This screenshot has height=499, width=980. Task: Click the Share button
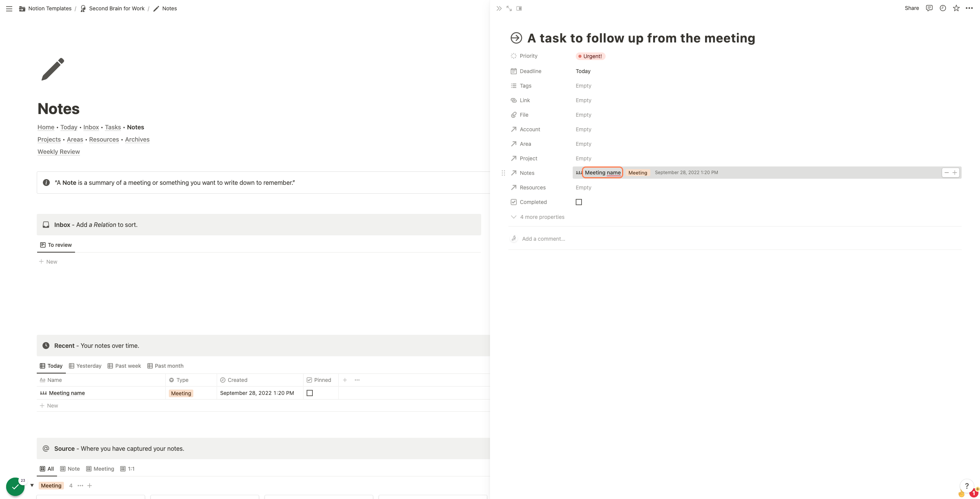coord(912,8)
